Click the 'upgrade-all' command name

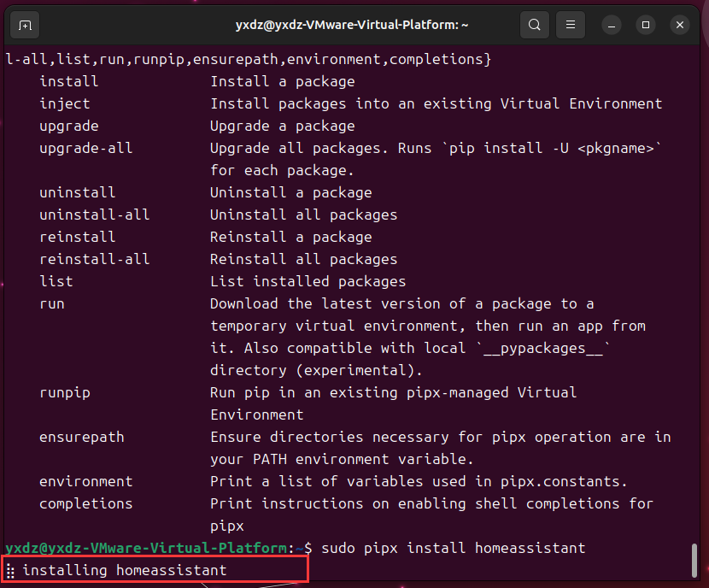(x=86, y=148)
